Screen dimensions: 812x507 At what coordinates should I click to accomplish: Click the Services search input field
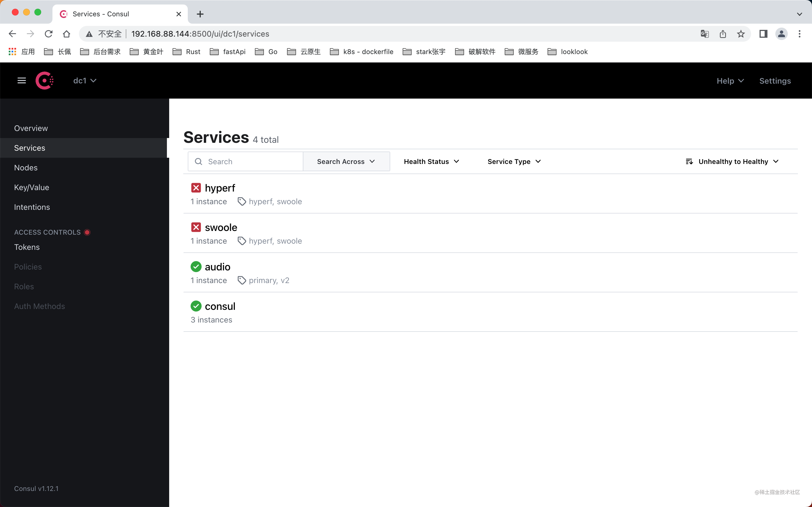point(246,161)
